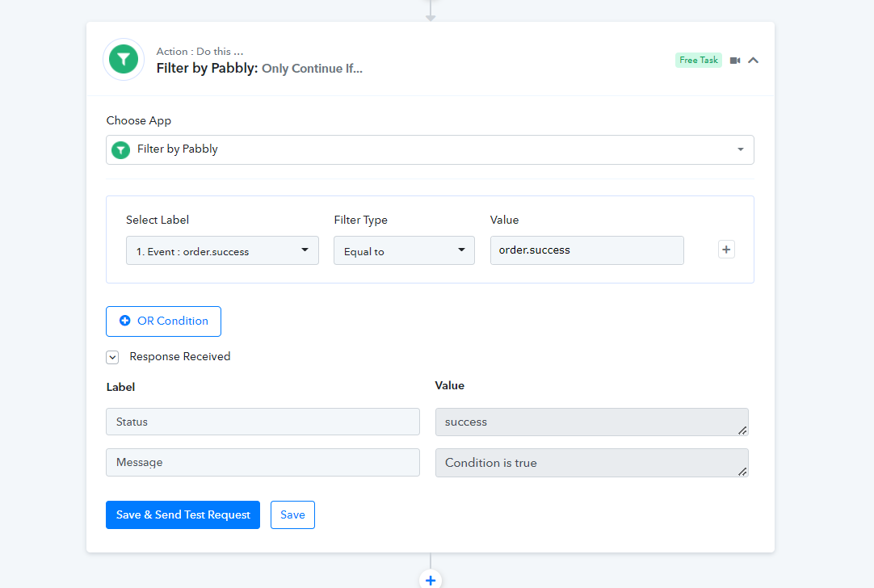Screen dimensions: 874x588
Task: Click the Condition is true value field
Action: (591, 463)
